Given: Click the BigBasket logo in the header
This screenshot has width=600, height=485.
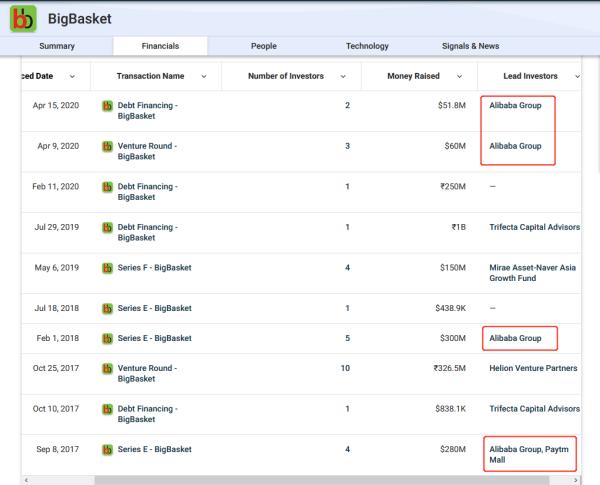Looking at the screenshot, I should (24, 19).
